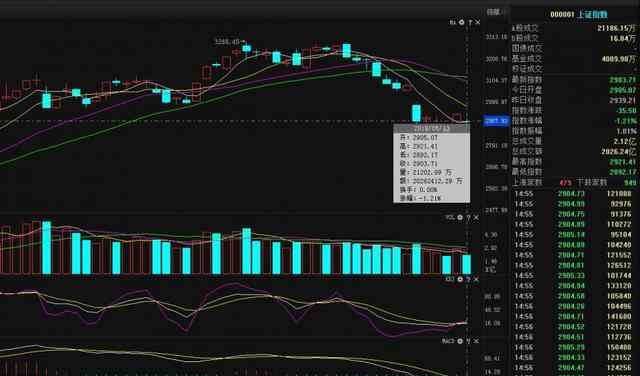Open the 上证指数 stock name link
Image resolution: width=640 pixels, height=376 pixels.
(592, 15)
